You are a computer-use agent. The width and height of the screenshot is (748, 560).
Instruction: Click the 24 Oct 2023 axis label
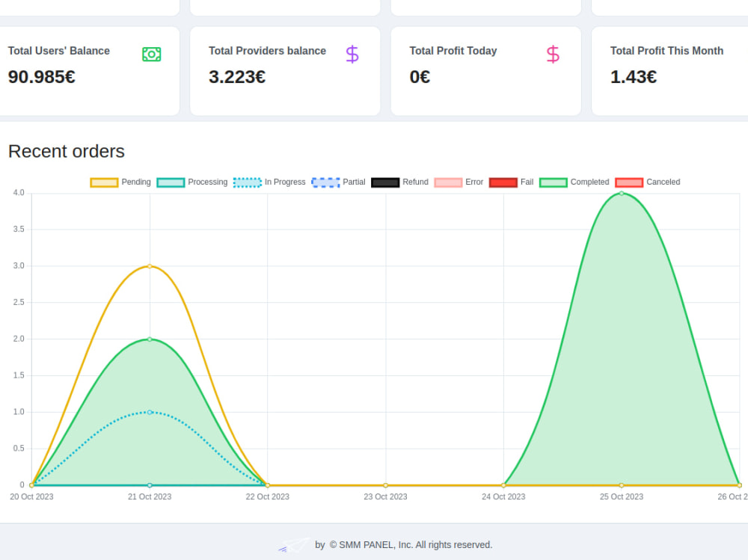click(503, 496)
